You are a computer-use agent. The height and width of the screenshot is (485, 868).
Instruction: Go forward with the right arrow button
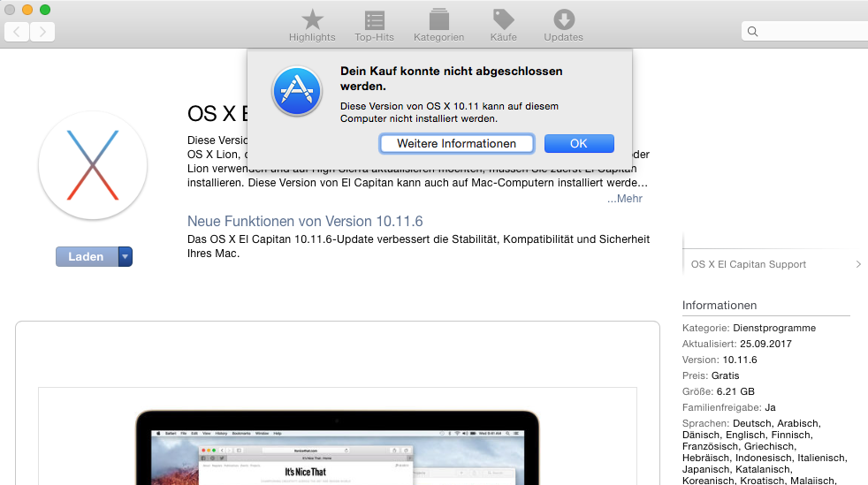pos(42,32)
